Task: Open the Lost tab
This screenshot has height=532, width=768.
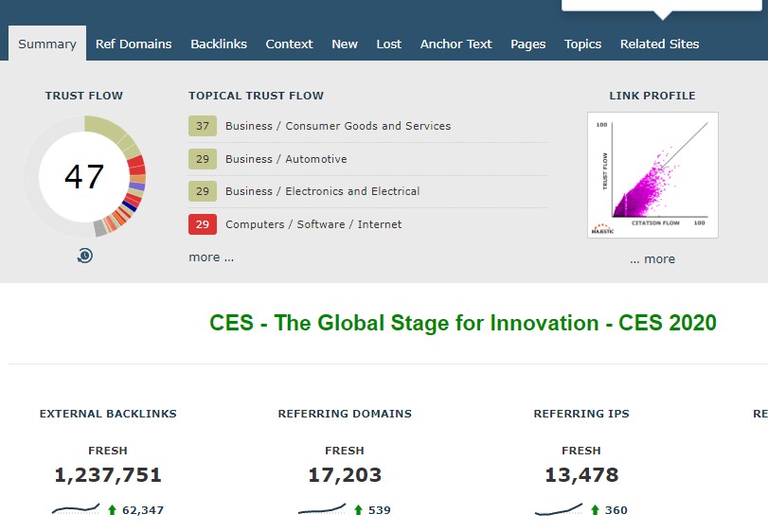Action: [389, 44]
